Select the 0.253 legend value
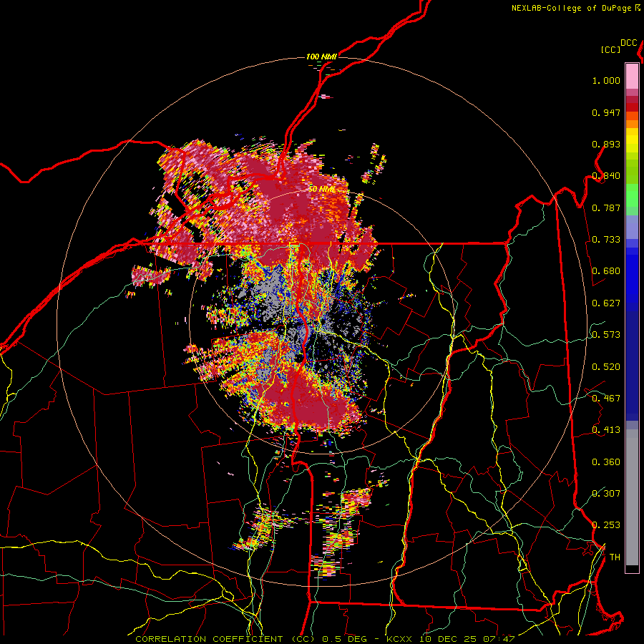This screenshot has height=644, width=644. 606,525
